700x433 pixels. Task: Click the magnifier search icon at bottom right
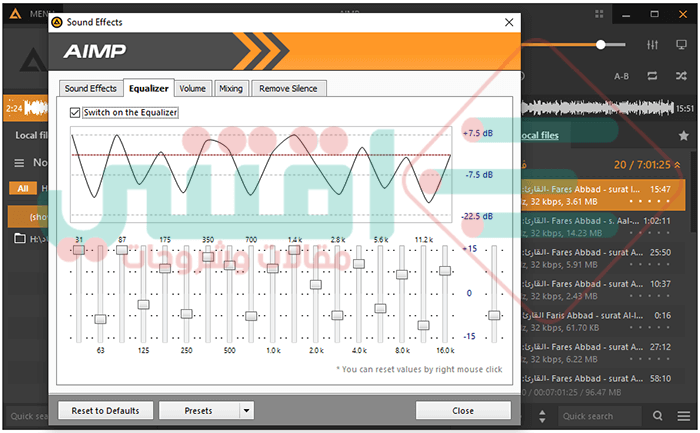[x=658, y=416]
